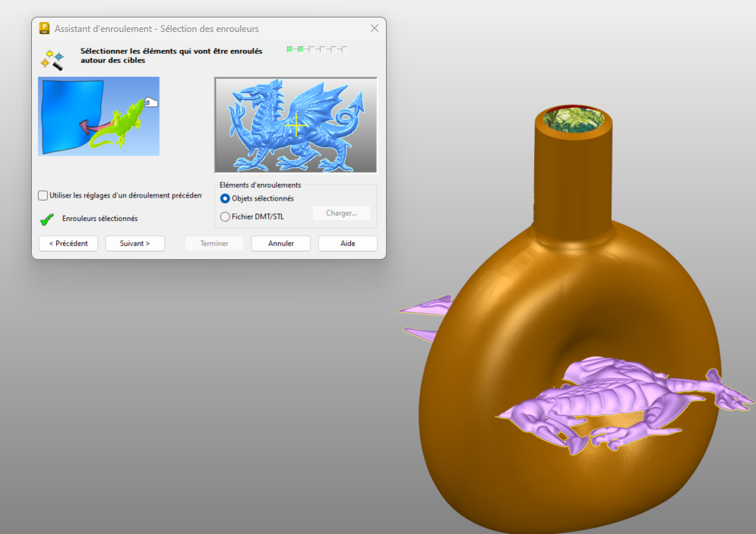The height and width of the screenshot is (534, 756).
Task: Click the Eléments d'enroulements group label
Action: point(261,185)
